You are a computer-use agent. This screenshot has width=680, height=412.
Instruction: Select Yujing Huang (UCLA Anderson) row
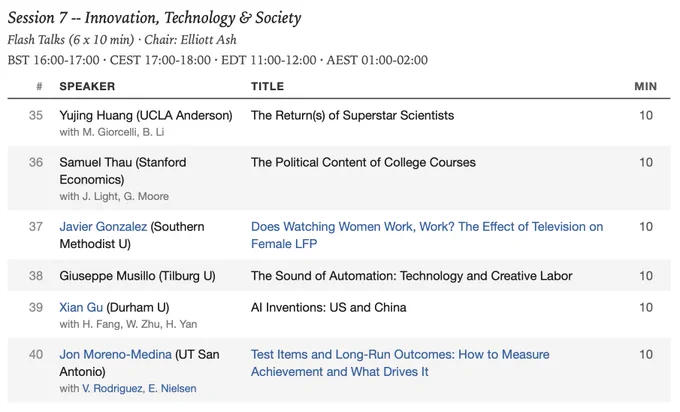[x=339, y=123]
